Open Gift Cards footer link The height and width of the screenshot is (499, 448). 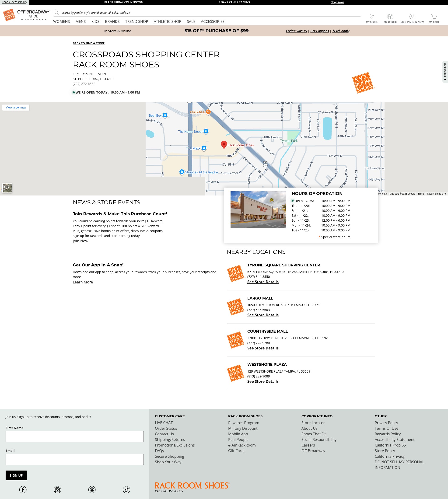[x=237, y=451]
